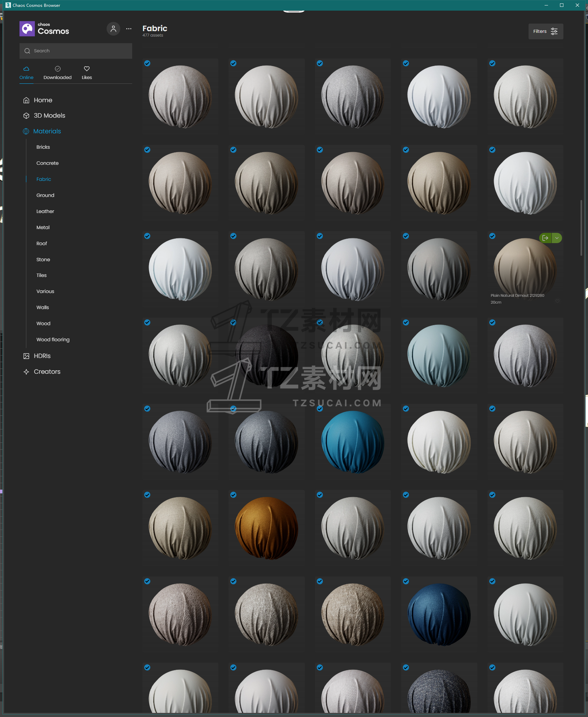The width and height of the screenshot is (588, 717).
Task: Open the 3D Models category
Action: [x=49, y=116]
